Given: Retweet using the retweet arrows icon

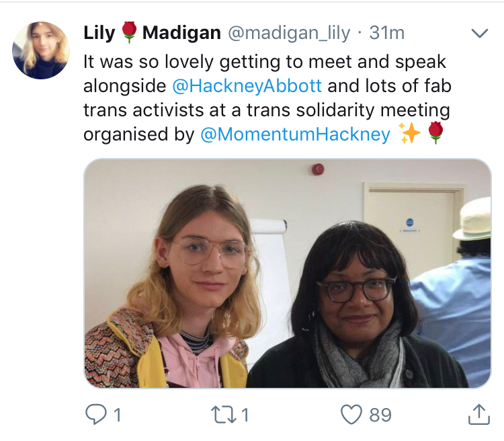Looking at the screenshot, I should pyautogui.click(x=224, y=415).
